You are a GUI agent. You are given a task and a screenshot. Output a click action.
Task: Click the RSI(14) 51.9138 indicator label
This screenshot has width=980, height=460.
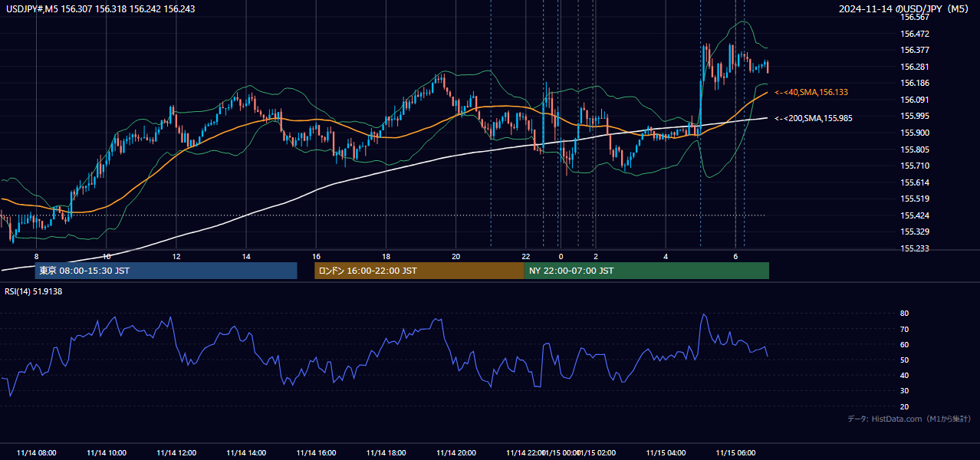point(34,291)
